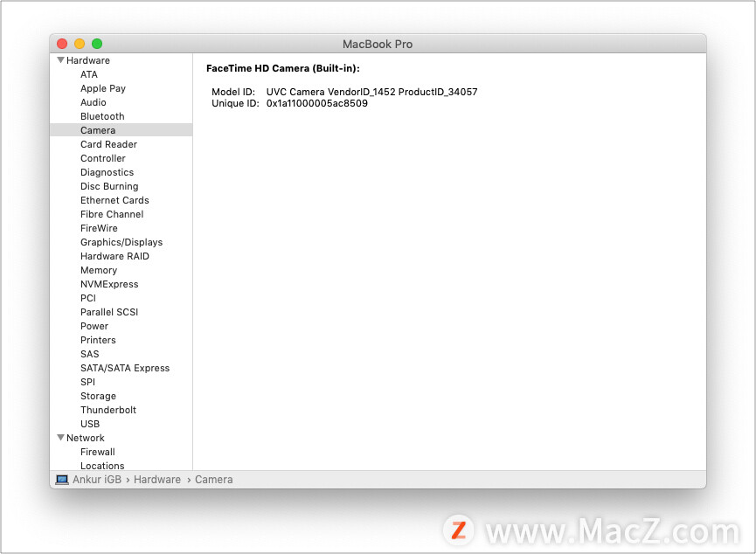This screenshot has height=554, width=756.
Task: Select Bluetooth in the hardware list
Action: click(102, 116)
